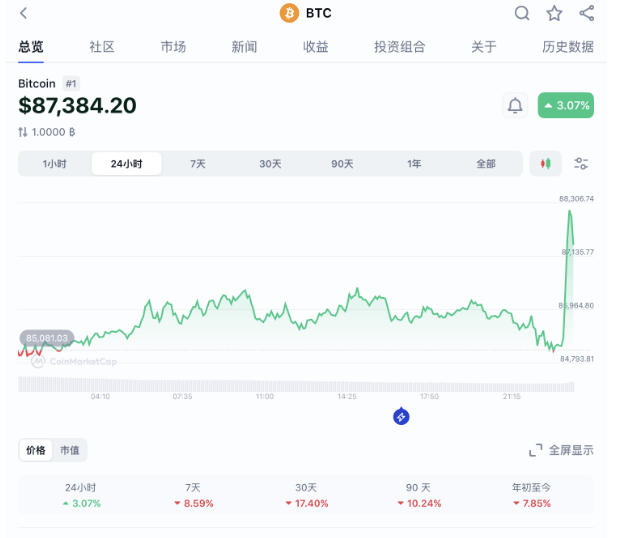Click the 90 天 10.24% stat
The image size is (625, 538).
[x=419, y=495]
